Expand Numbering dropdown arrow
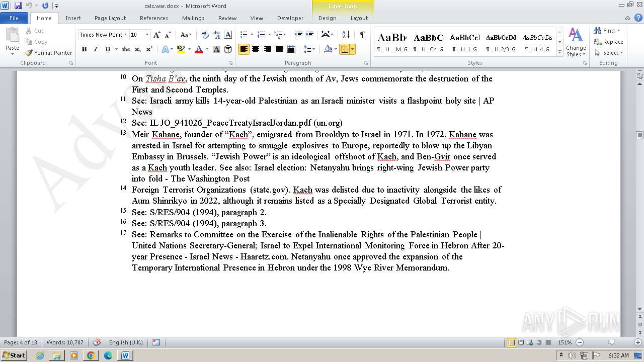The width and height of the screenshot is (644, 362). (269, 35)
